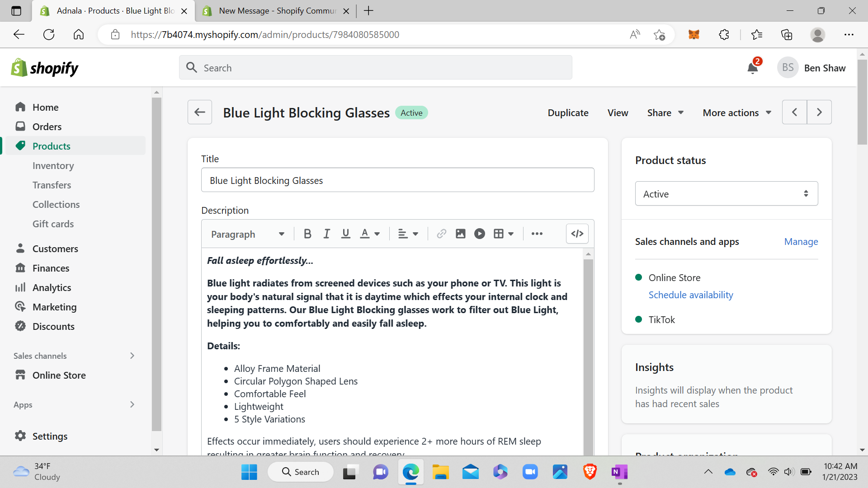Screen dimensions: 868x488
Task: Click the Schedule availability link
Action: [x=690, y=295]
